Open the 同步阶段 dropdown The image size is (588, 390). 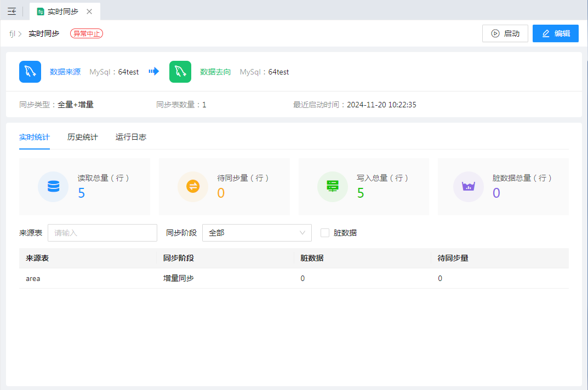[256, 233]
